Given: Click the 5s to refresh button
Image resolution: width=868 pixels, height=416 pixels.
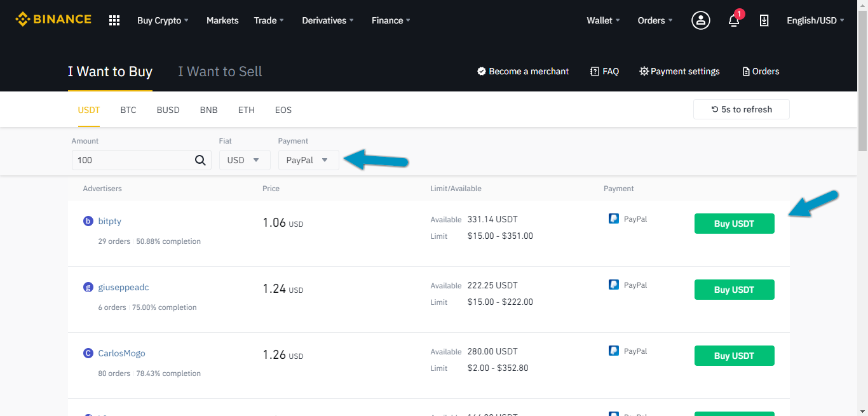Looking at the screenshot, I should [742, 109].
